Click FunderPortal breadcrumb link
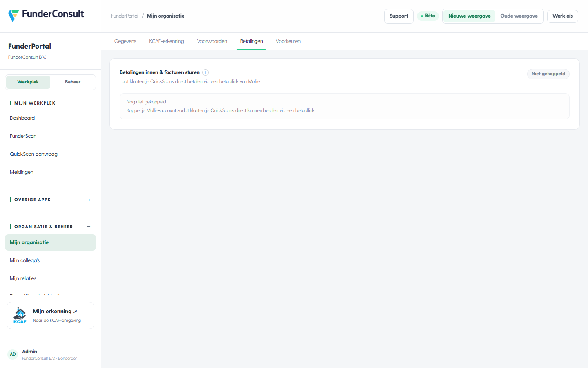The height and width of the screenshot is (368, 588). (125, 16)
